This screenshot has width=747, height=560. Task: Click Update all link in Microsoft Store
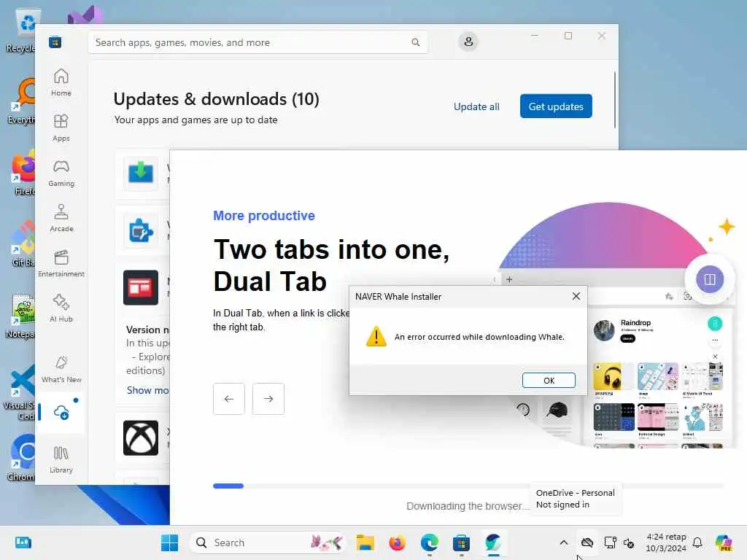pyautogui.click(x=476, y=106)
